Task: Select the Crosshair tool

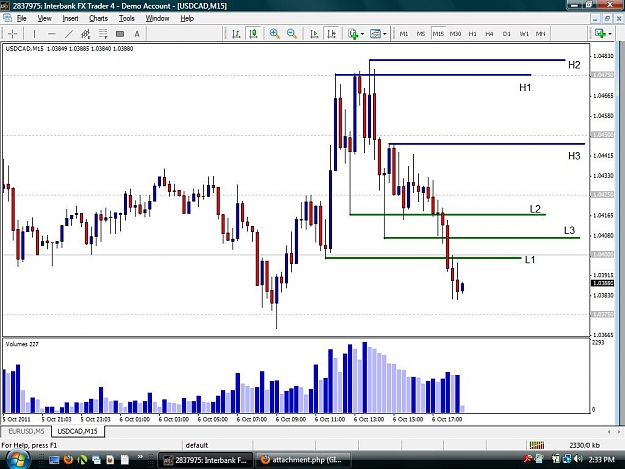Action: (12, 34)
